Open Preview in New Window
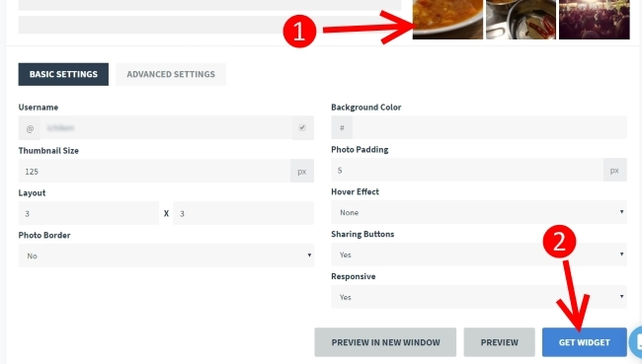Image resolution: width=642 pixels, height=364 pixels. [385, 342]
